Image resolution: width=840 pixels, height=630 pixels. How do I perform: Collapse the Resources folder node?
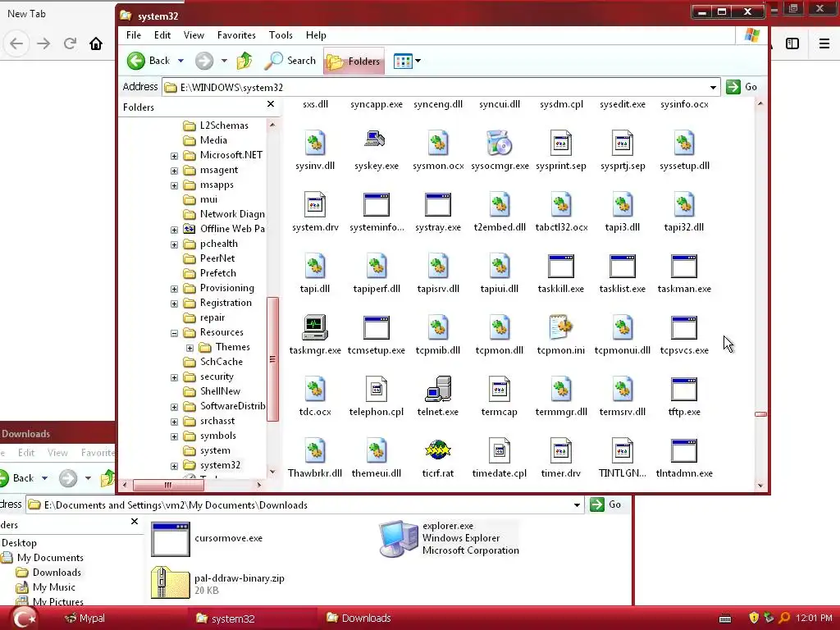(174, 333)
